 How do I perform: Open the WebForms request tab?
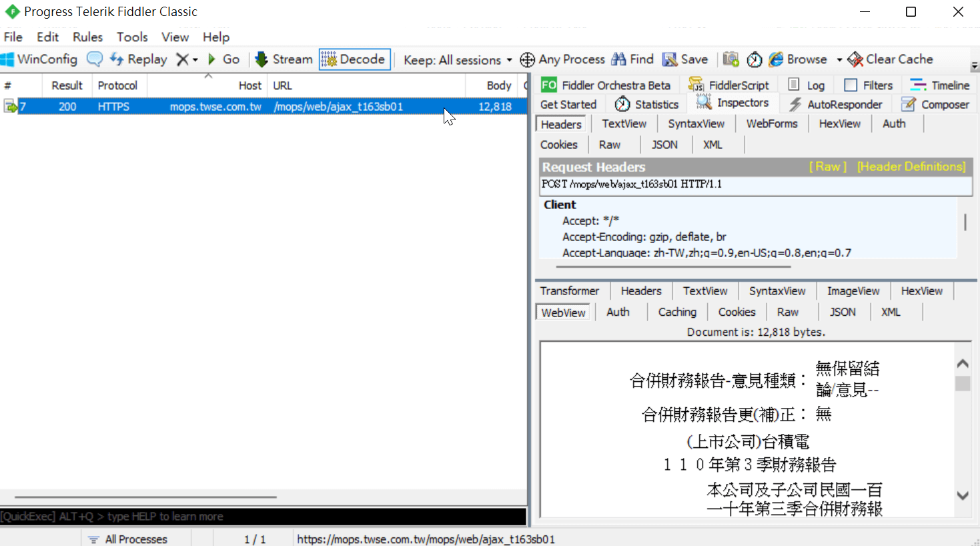pyautogui.click(x=772, y=123)
